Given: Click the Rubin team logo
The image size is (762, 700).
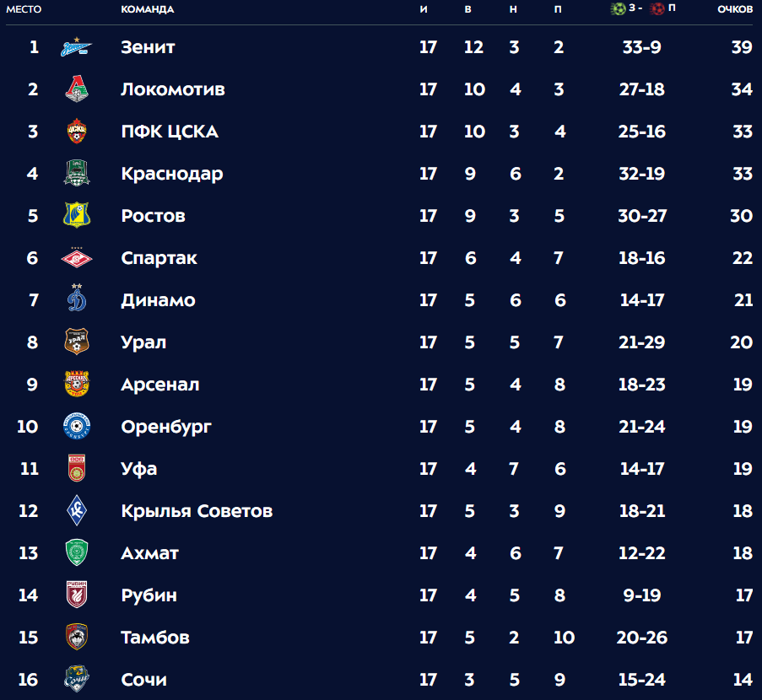Looking at the screenshot, I should point(76,595).
